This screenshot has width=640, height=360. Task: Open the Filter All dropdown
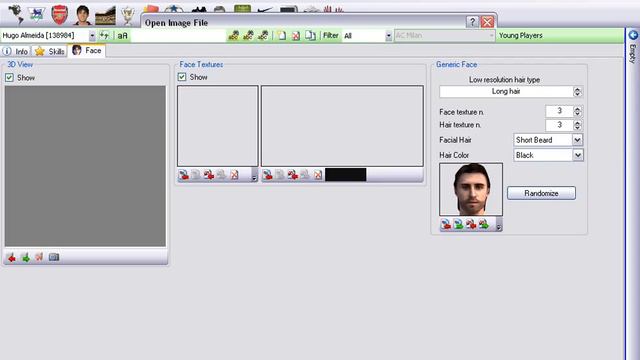388,36
